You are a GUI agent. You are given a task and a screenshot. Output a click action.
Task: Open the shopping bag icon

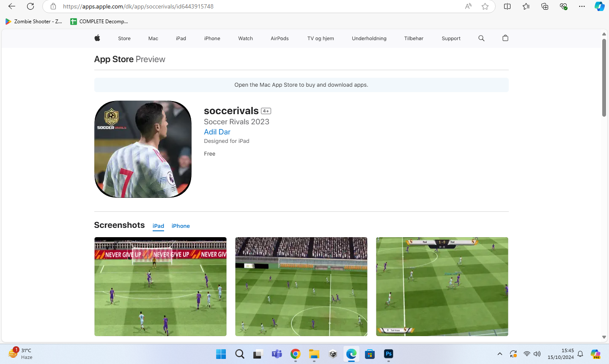[505, 38]
